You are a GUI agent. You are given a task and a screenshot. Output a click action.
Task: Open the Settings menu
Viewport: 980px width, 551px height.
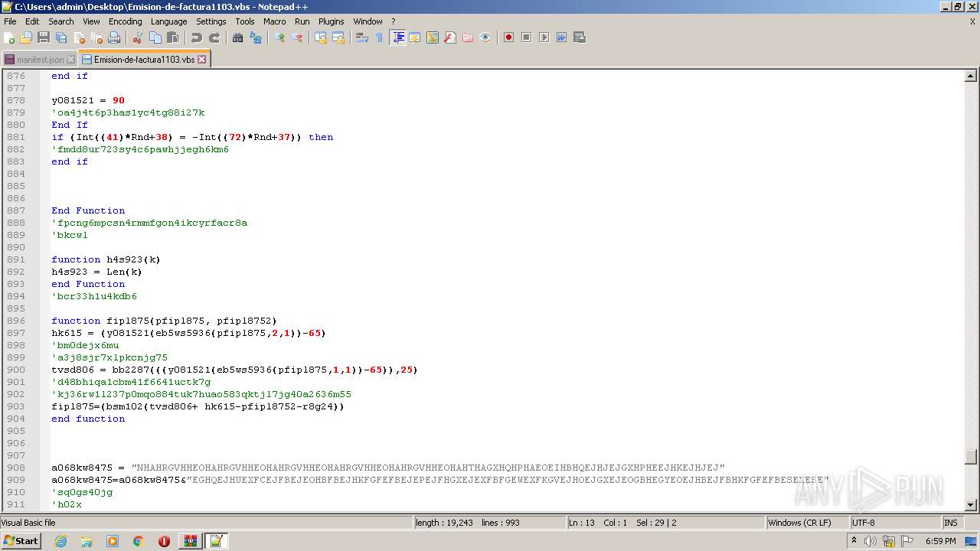pos(211,21)
